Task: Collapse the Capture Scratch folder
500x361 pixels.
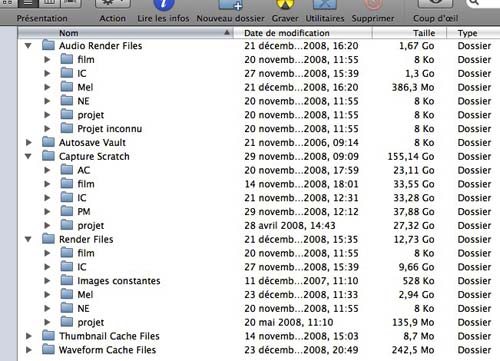Action: (28, 156)
